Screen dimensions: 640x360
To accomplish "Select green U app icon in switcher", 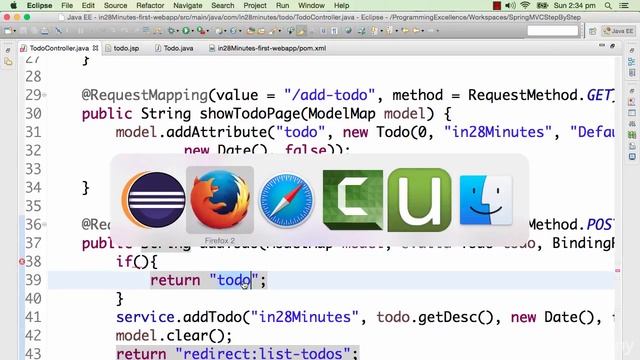I will point(419,200).
